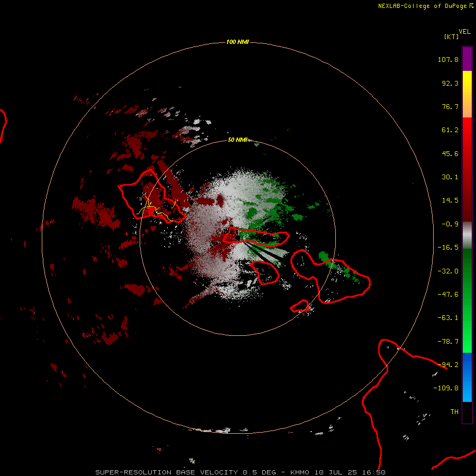Image resolution: width=476 pixels, height=476 pixels.
Task: Select the -47.6 velocity scale value
Action: click(x=448, y=295)
